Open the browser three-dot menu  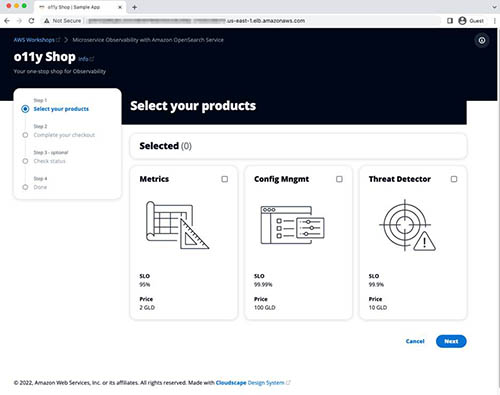pyautogui.click(x=495, y=21)
